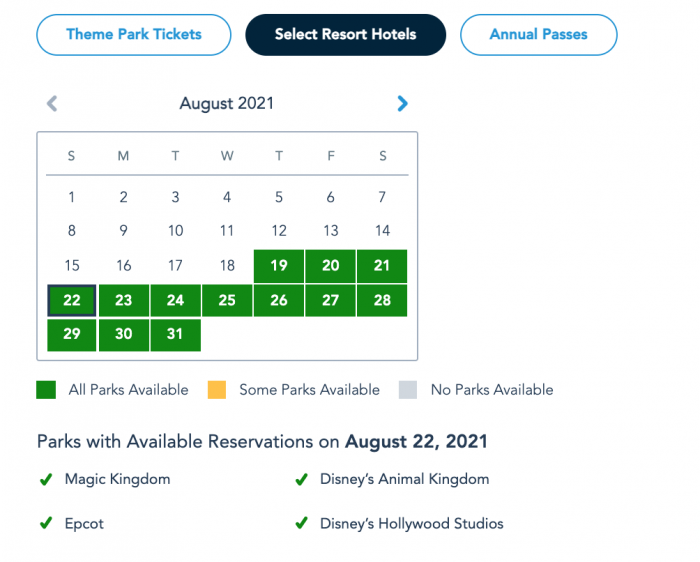
Task: Click the green checkmark beside Magic Kingdom
Action: 46,480
